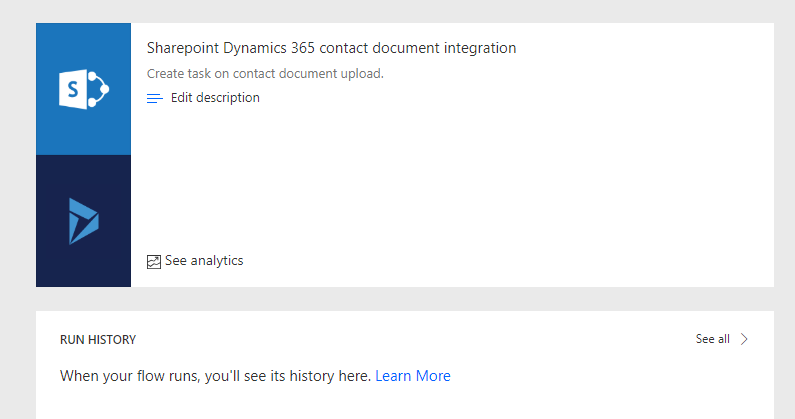Click the gray page margin left of cards
795x419 pixels.
[x=17, y=200]
